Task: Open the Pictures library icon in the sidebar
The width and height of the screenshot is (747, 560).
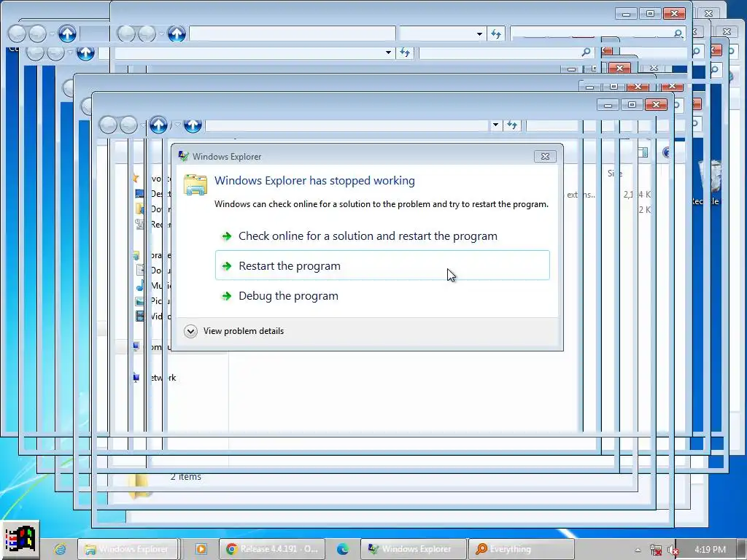Action: (140, 301)
